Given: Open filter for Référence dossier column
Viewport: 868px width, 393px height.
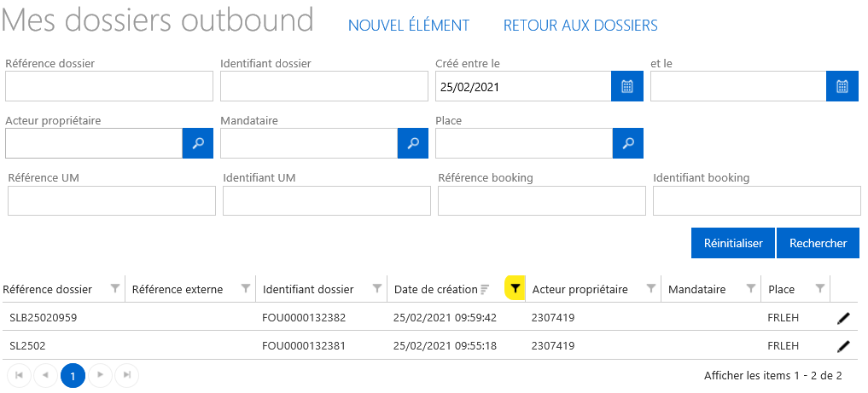Looking at the screenshot, I should point(115,289).
